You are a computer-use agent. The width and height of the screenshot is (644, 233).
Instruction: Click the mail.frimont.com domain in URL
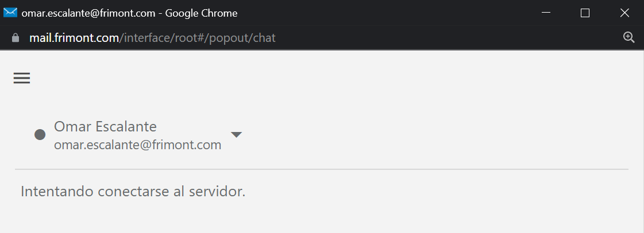pyautogui.click(x=74, y=38)
